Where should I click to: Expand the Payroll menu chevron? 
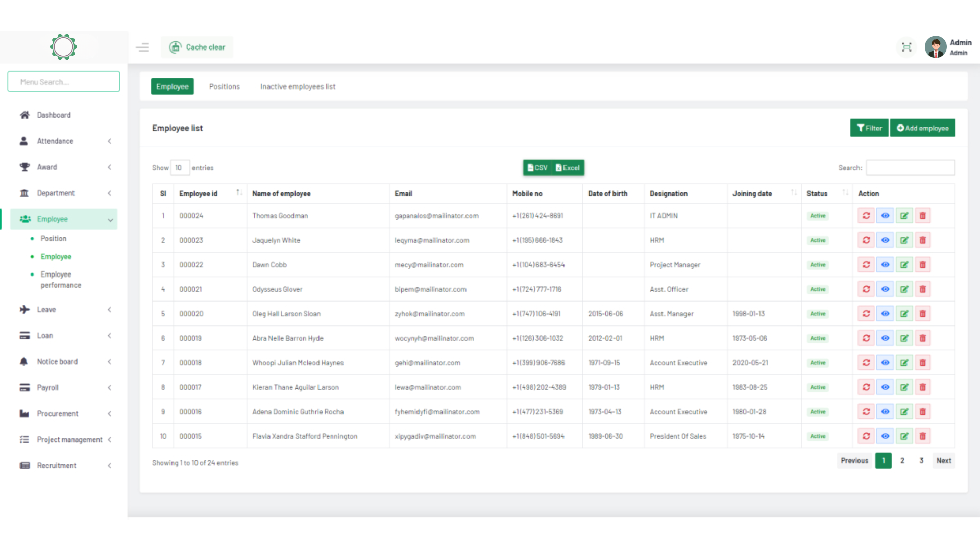(110, 388)
